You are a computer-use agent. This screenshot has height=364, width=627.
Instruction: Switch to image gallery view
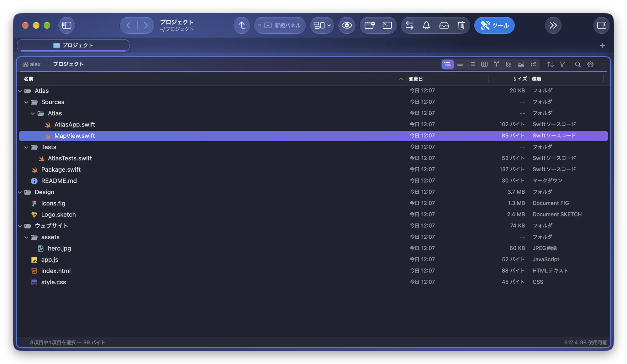point(521,64)
